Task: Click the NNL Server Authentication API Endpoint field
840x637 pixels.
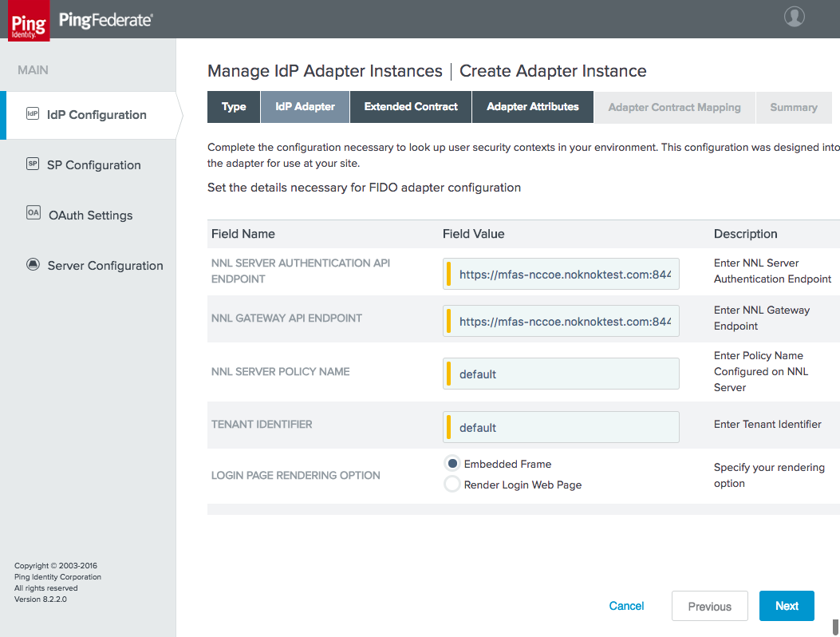Action: (561, 274)
